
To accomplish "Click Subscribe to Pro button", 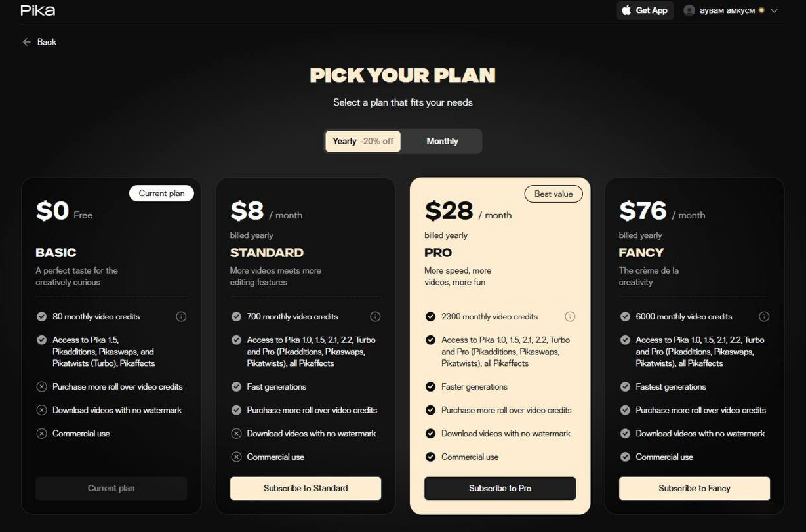I will click(500, 488).
